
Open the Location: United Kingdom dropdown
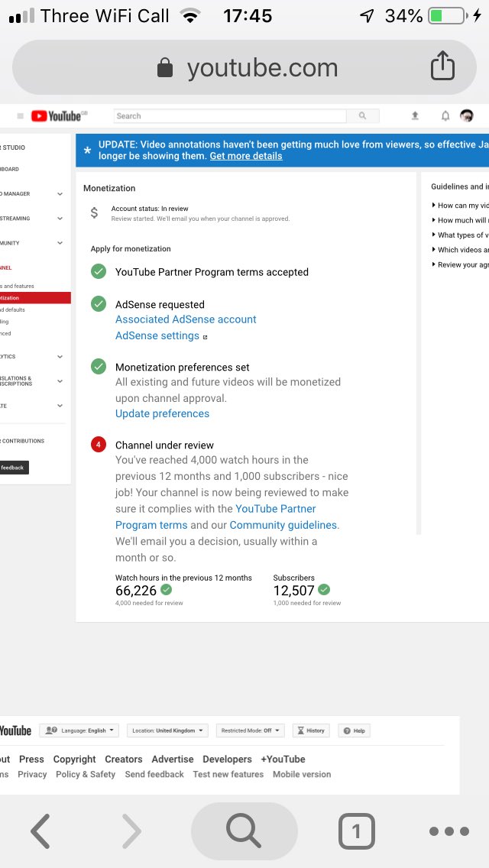(x=168, y=730)
